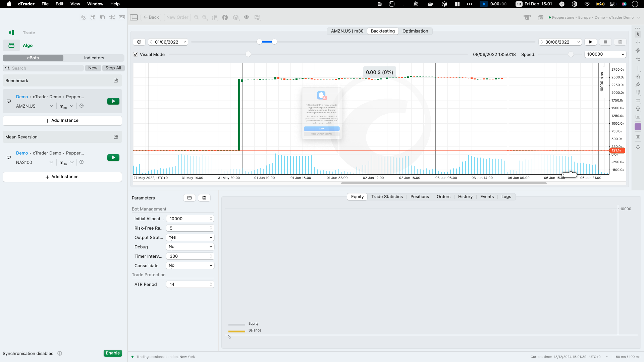Click the New cBot button
The image size is (644, 362).
click(x=93, y=68)
